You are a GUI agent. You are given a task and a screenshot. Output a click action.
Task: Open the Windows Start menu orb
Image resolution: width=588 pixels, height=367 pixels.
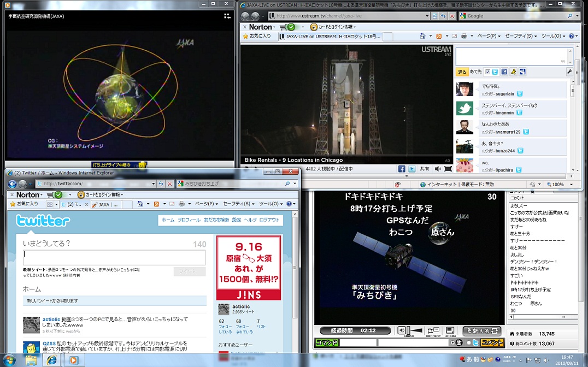[x=9, y=360]
